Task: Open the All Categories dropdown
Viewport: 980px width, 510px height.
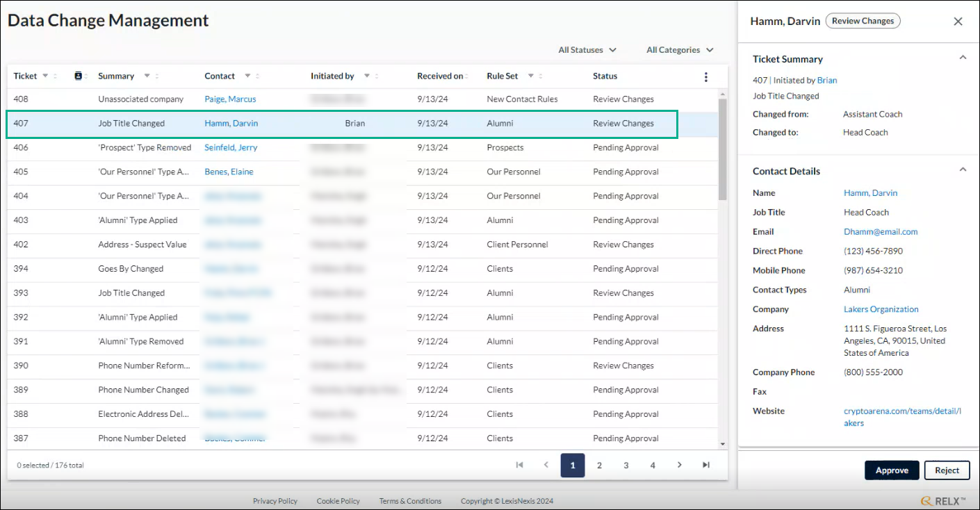Action: pos(679,49)
